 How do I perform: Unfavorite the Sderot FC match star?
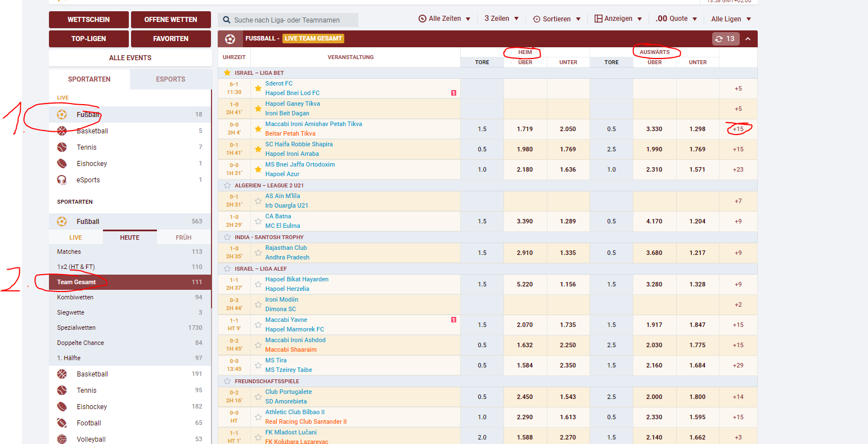tap(258, 88)
